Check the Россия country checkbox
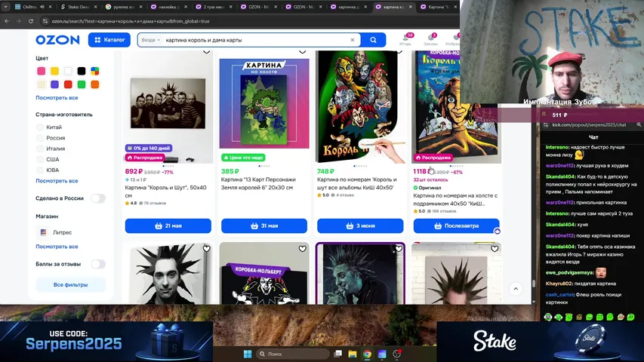644x362 pixels. tap(40, 138)
